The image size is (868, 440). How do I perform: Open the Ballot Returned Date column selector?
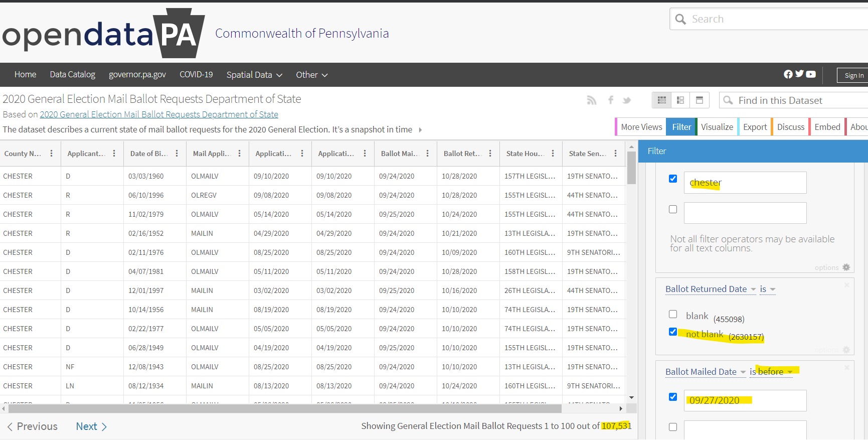click(x=711, y=289)
